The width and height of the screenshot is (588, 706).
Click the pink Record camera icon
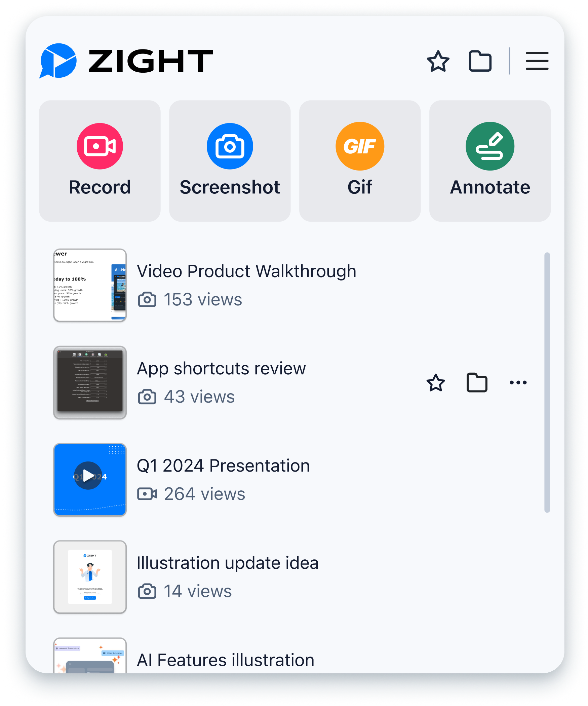click(x=100, y=146)
